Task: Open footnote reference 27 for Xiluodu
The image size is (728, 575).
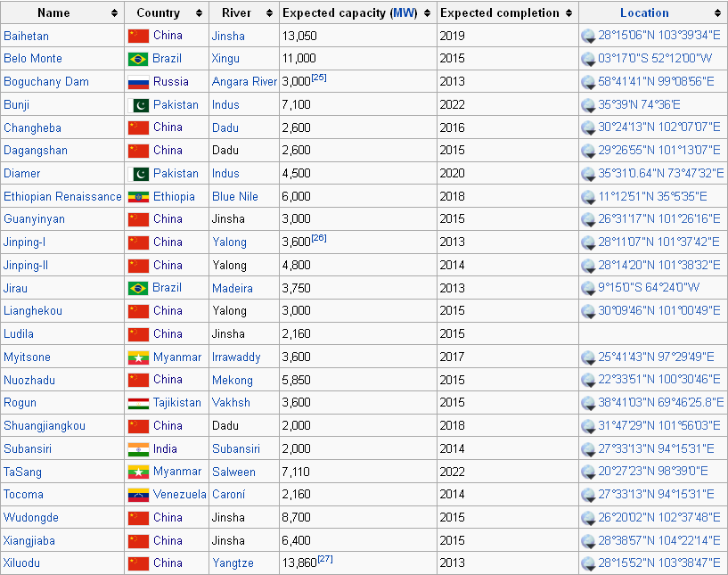Action: (x=324, y=559)
